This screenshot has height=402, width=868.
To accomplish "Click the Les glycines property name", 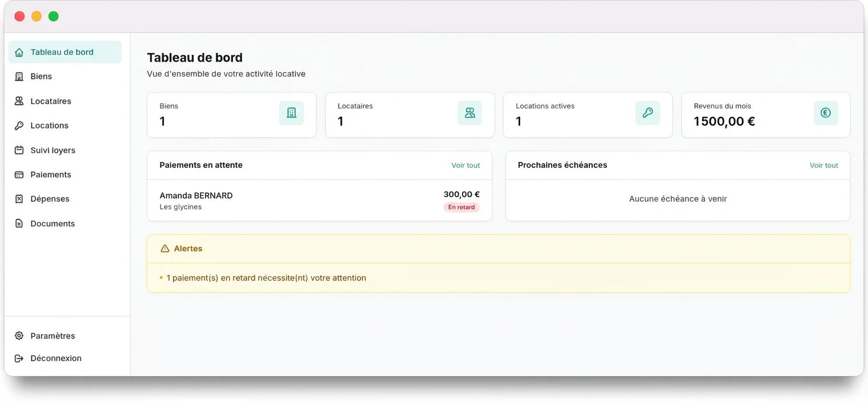I will point(180,207).
